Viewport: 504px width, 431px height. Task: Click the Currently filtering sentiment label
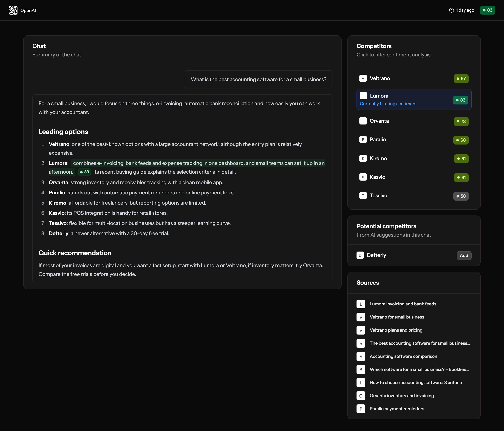click(x=388, y=104)
